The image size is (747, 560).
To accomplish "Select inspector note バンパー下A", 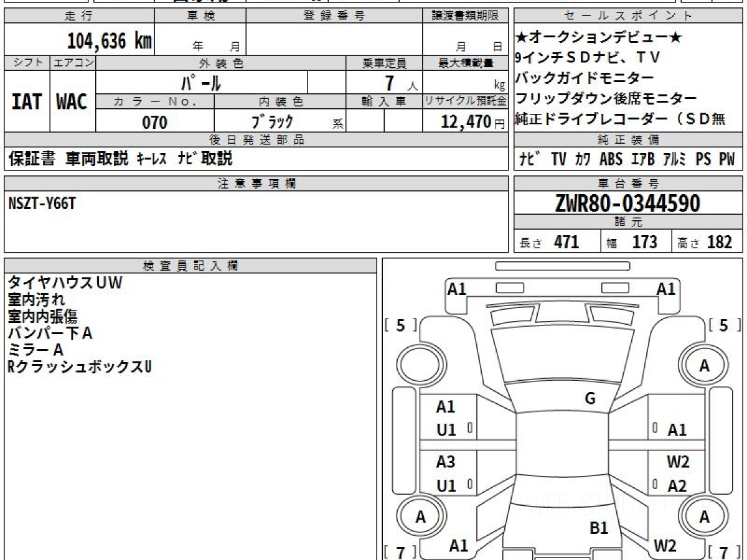I will click(x=50, y=333).
